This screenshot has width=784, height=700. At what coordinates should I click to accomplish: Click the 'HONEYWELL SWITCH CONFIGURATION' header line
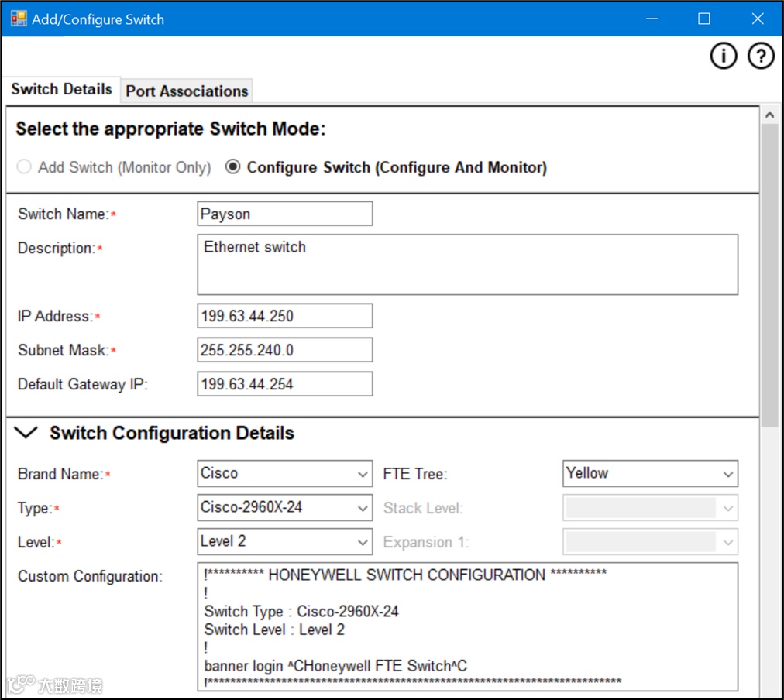(x=405, y=575)
